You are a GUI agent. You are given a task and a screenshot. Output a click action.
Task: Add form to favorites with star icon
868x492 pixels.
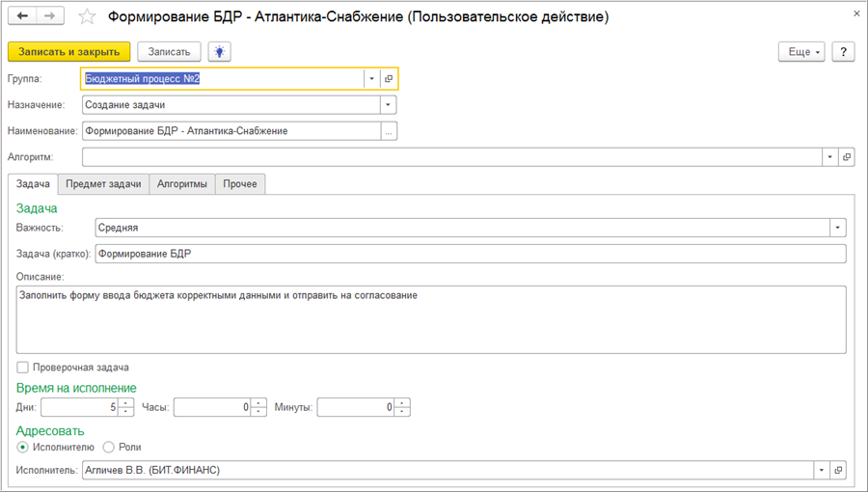tap(87, 17)
